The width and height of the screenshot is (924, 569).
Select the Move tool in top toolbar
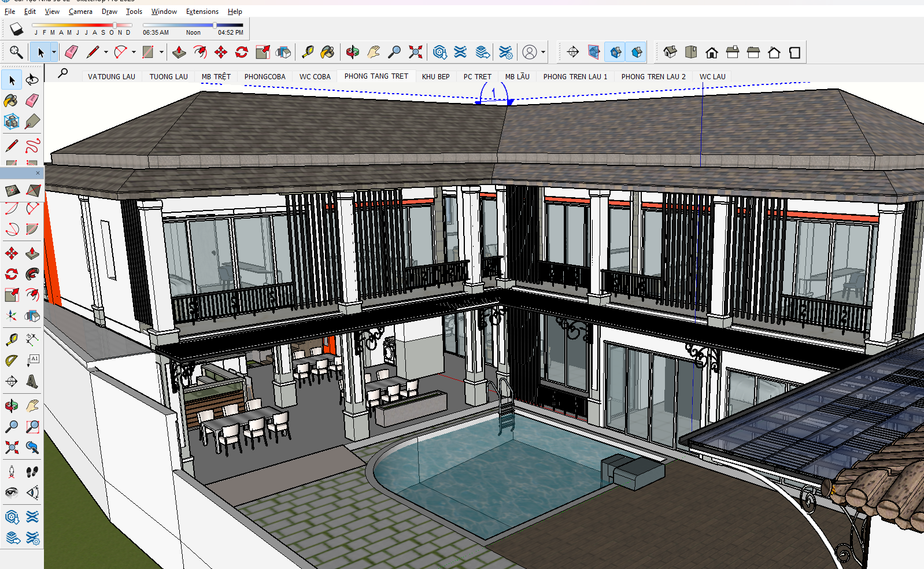(221, 52)
